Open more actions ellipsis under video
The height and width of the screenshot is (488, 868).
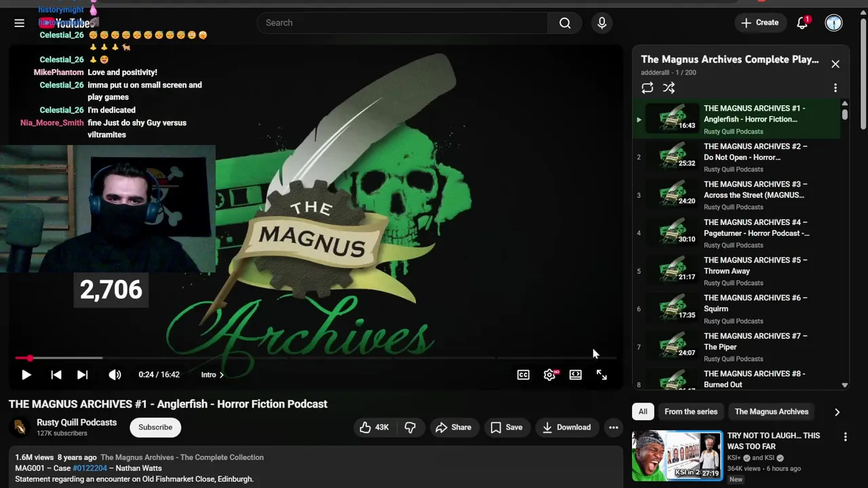(x=613, y=428)
